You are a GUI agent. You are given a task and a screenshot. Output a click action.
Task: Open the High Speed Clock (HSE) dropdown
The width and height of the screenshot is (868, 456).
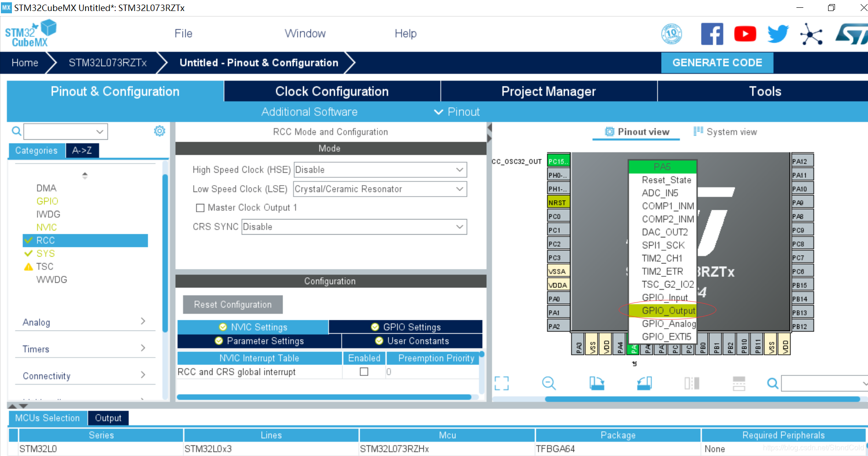(380, 170)
